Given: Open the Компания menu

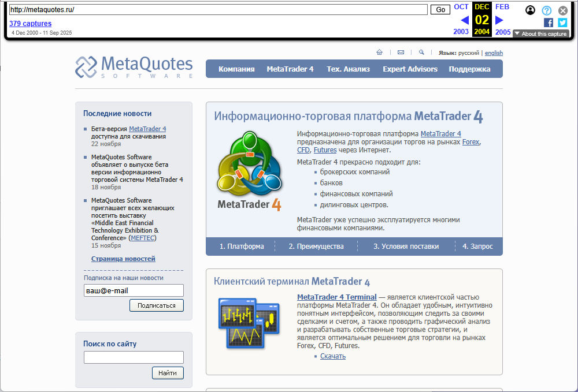Looking at the screenshot, I should (x=236, y=69).
